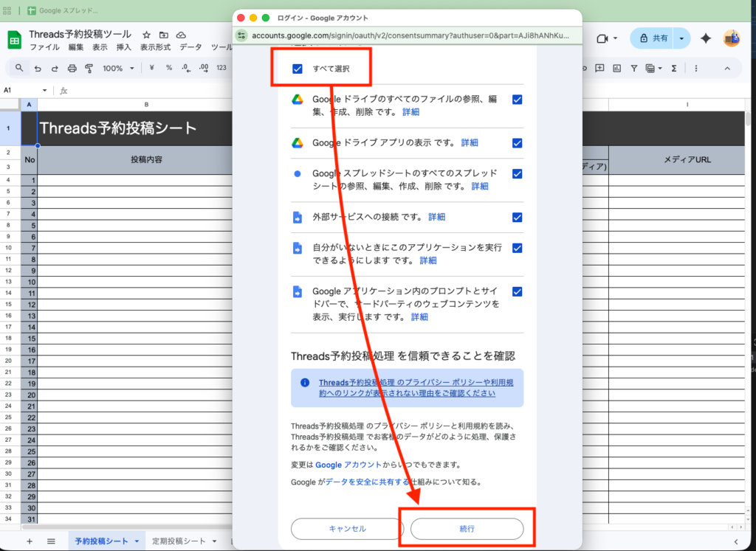Expand the dropdown arrow beside 共有 button

click(x=681, y=38)
